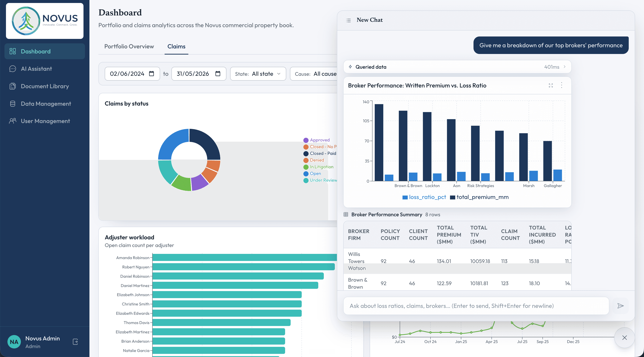Screen dimensions: 644x357
Task: Click the In Litigation legend entry
Action: tap(318, 167)
